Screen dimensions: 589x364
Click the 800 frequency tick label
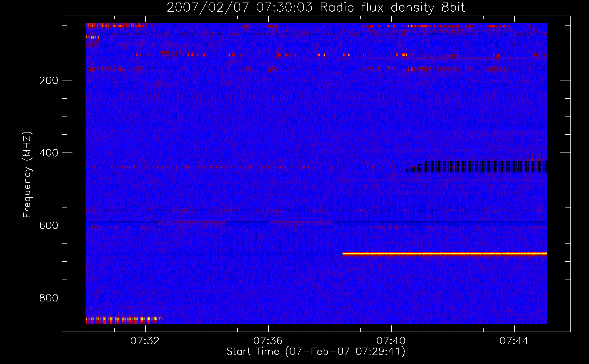tap(49, 298)
